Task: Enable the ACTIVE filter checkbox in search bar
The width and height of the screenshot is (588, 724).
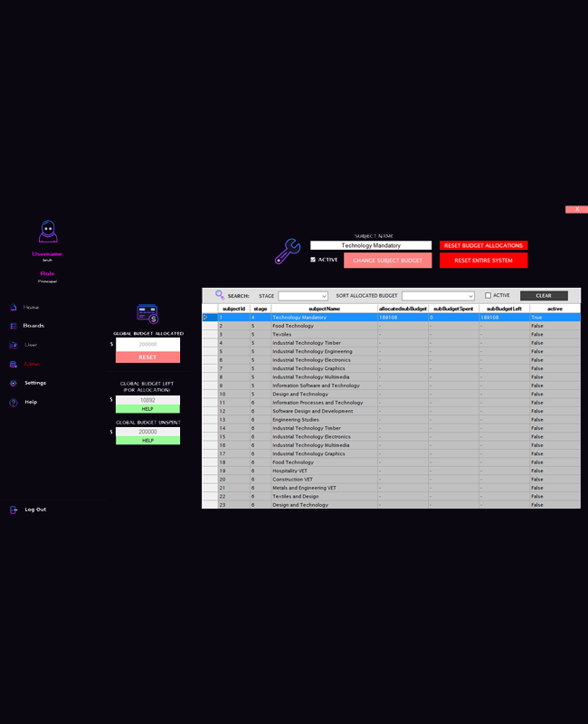Action: click(x=488, y=295)
